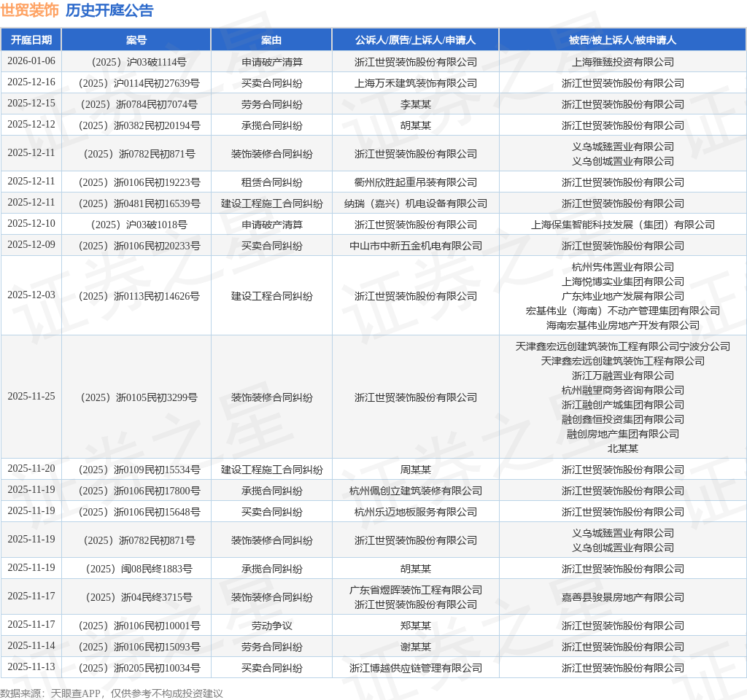747x700 pixels.
Task: Click the date 2025-12-09
Action: 31,244
